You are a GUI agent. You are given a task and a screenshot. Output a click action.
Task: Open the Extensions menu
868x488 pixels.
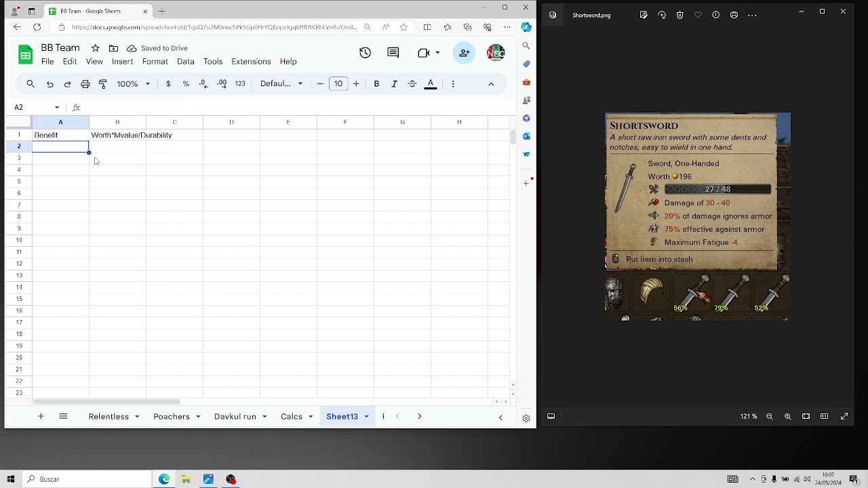tap(251, 62)
